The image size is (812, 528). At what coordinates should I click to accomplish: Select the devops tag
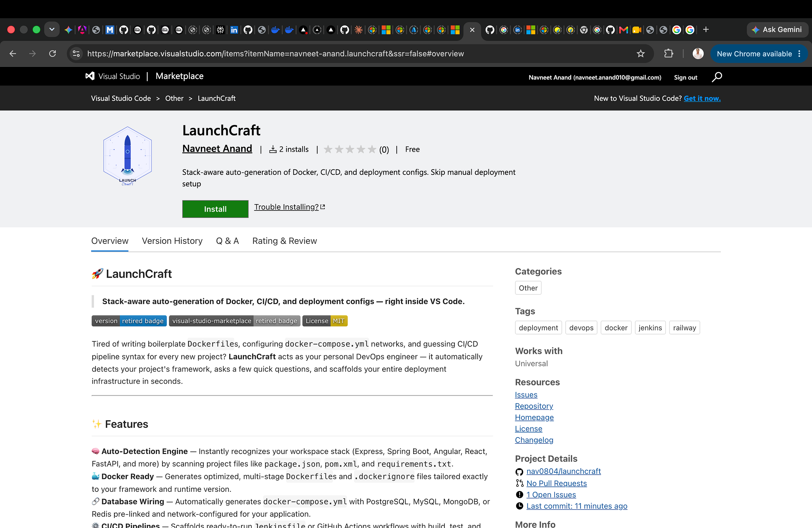click(582, 328)
